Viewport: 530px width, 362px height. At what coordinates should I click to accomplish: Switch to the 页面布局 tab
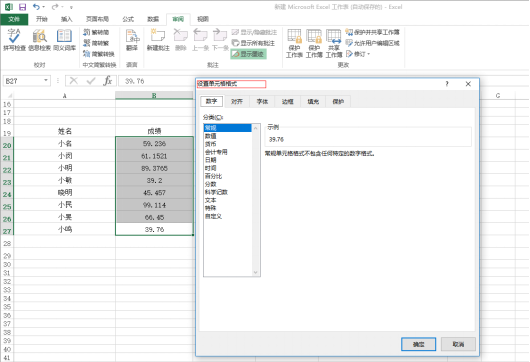pos(97,19)
